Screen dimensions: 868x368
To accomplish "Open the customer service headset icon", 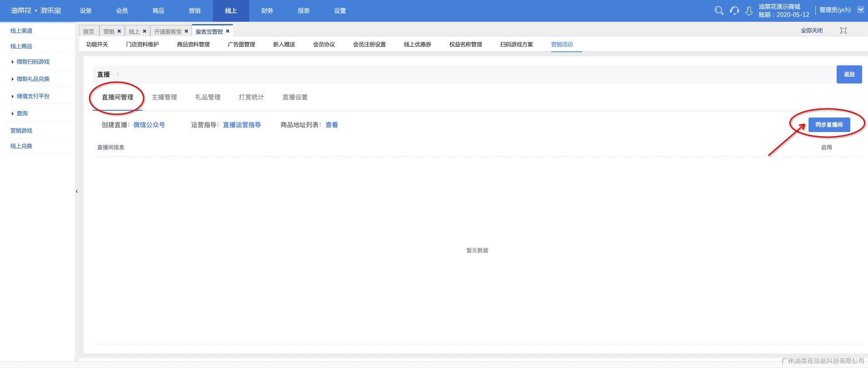I will (734, 10).
